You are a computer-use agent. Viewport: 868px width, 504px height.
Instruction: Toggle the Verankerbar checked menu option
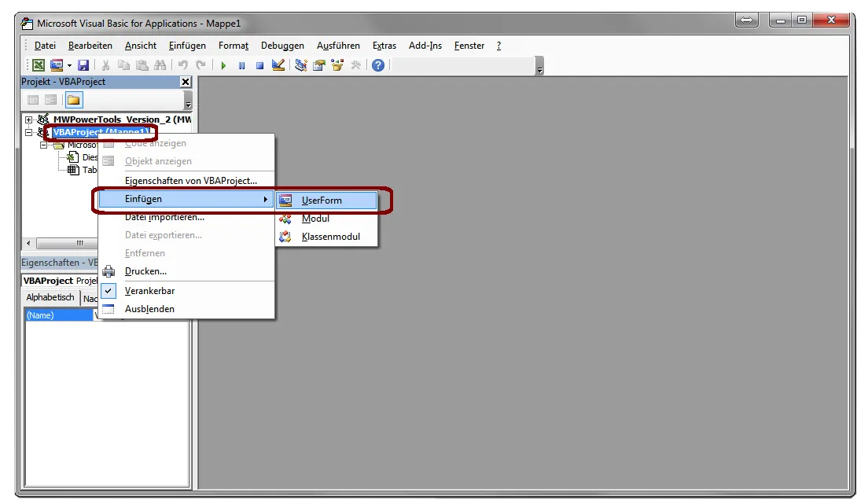click(x=149, y=291)
